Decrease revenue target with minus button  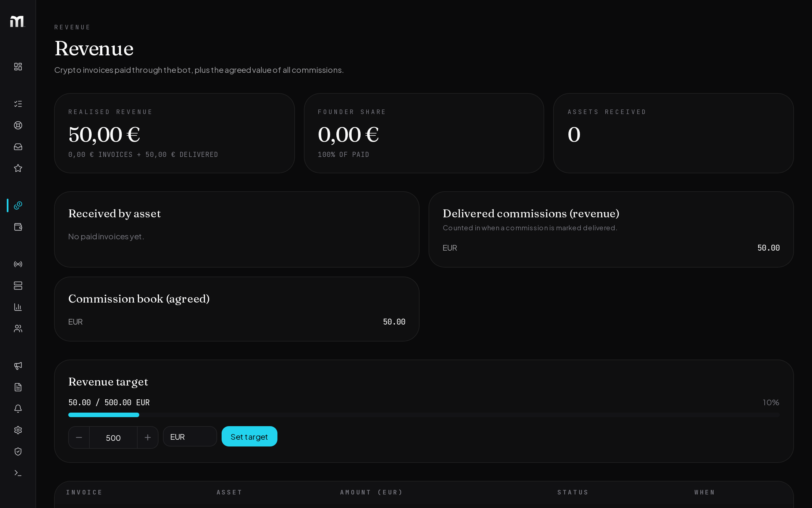[79, 437]
